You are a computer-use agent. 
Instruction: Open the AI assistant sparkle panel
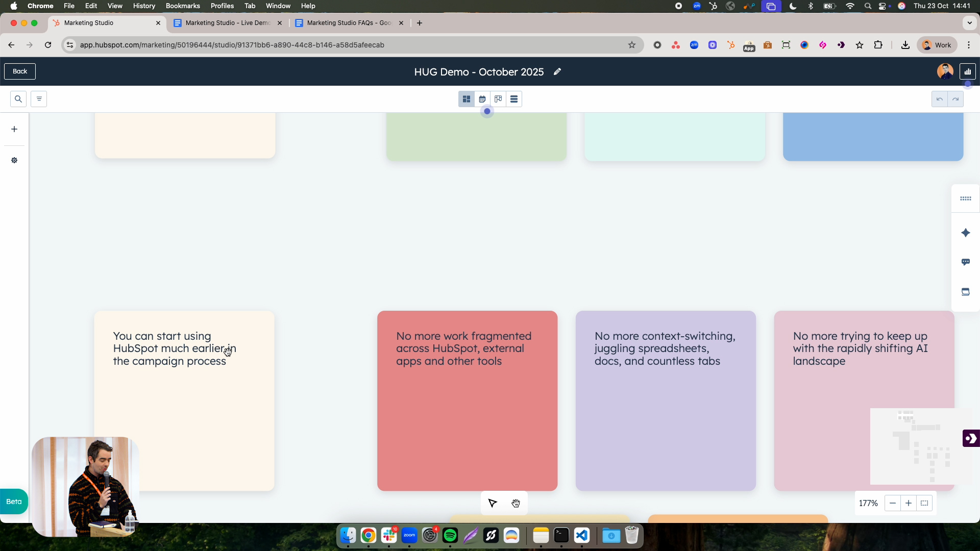pos(966,233)
